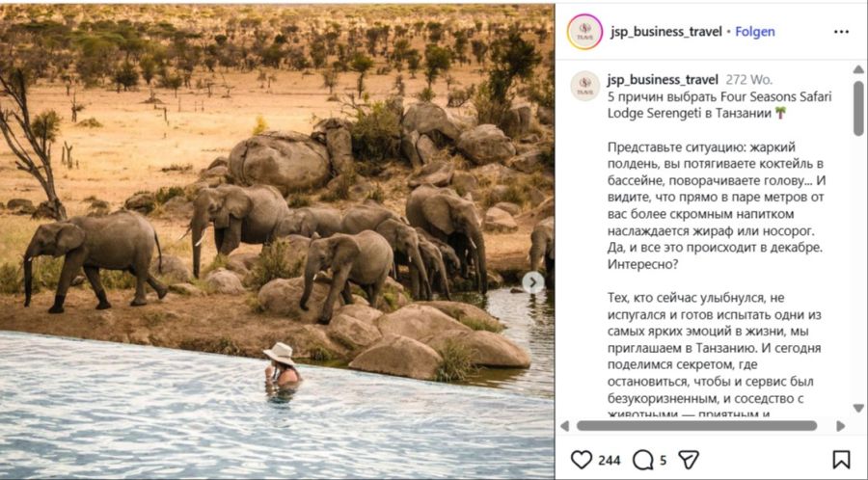Image resolution: width=868 pixels, height=480 pixels.
Task: Click the comment count 5
Action: click(x=663, y=461)
